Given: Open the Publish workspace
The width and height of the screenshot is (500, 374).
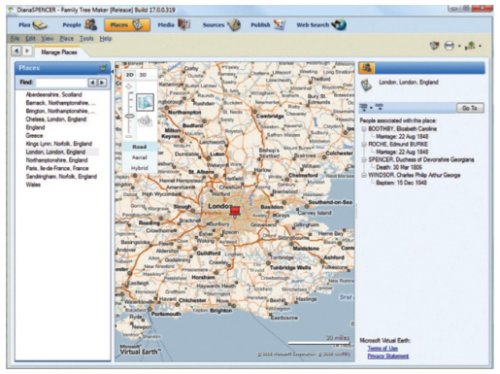Looking at the screenshot, I should click(268, 25).
